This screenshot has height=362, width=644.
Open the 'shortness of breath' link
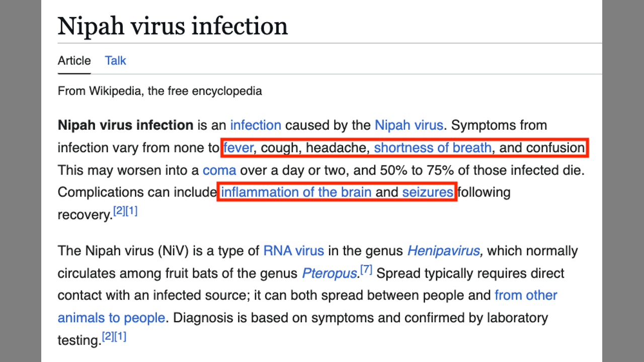433,148
